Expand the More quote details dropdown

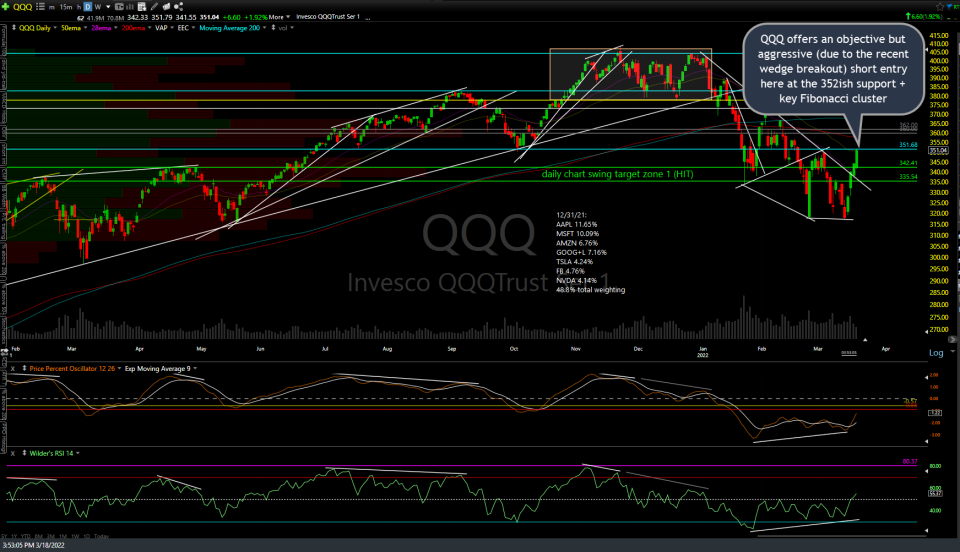(279, 17)
